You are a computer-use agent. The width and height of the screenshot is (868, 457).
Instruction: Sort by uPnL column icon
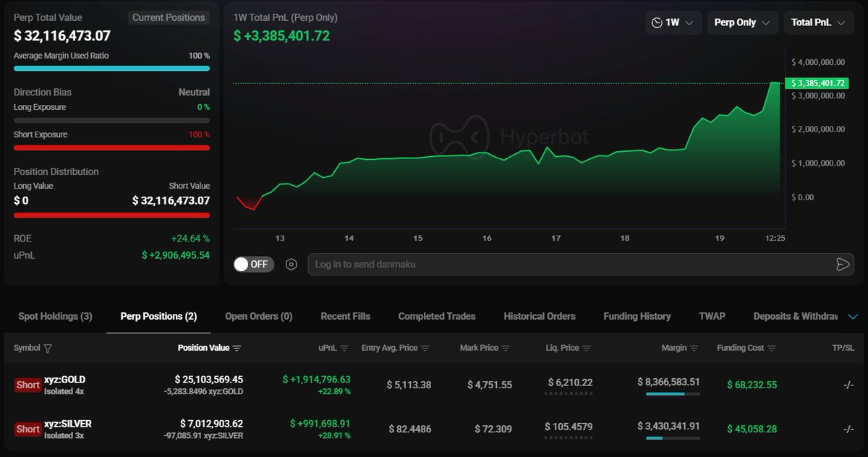click(x=344, y=349)
